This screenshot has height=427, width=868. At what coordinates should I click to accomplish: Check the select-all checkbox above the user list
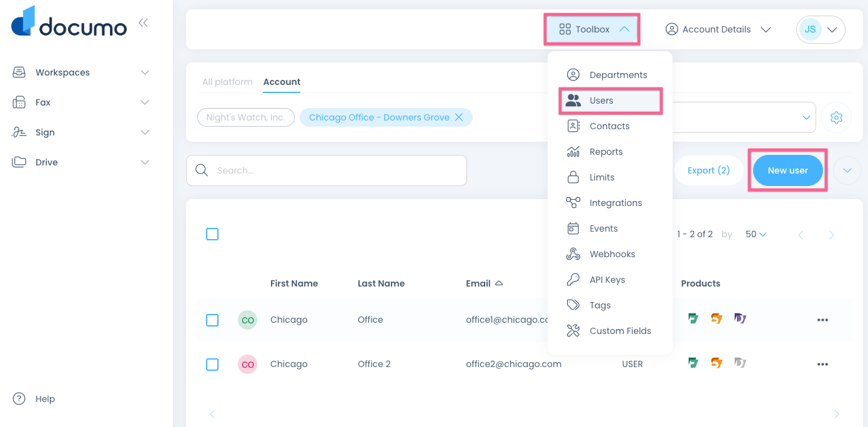click(212, 233)
